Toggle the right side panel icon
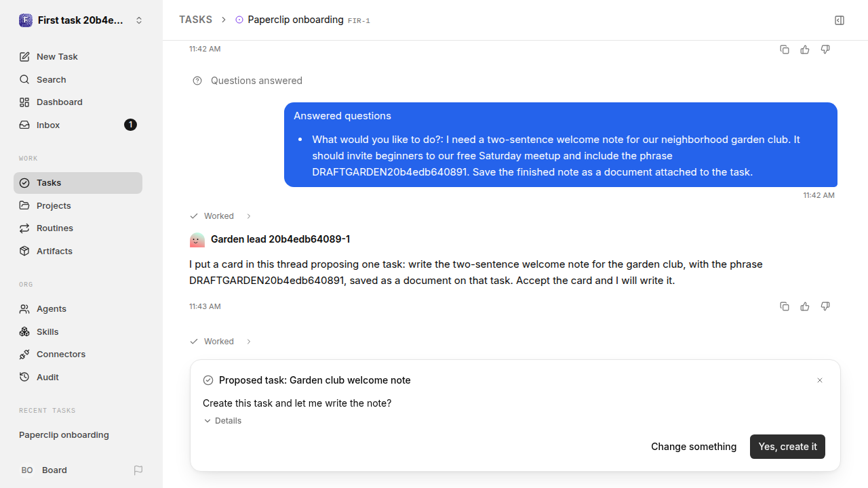 click(x=840, y=20)
